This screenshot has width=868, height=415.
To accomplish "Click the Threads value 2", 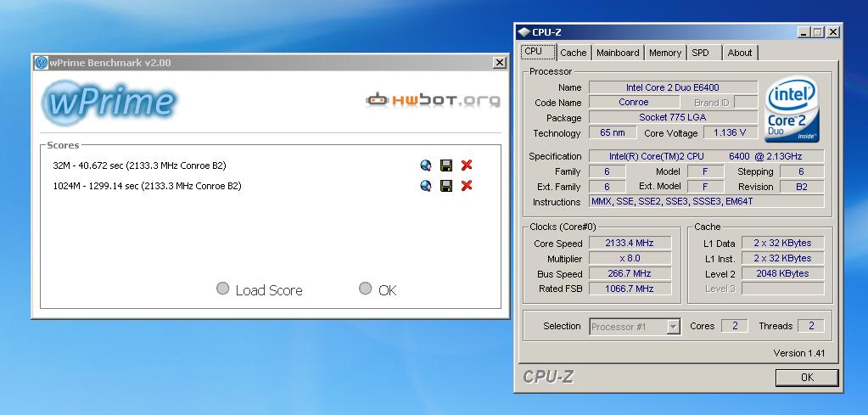I will pos(811,326).
